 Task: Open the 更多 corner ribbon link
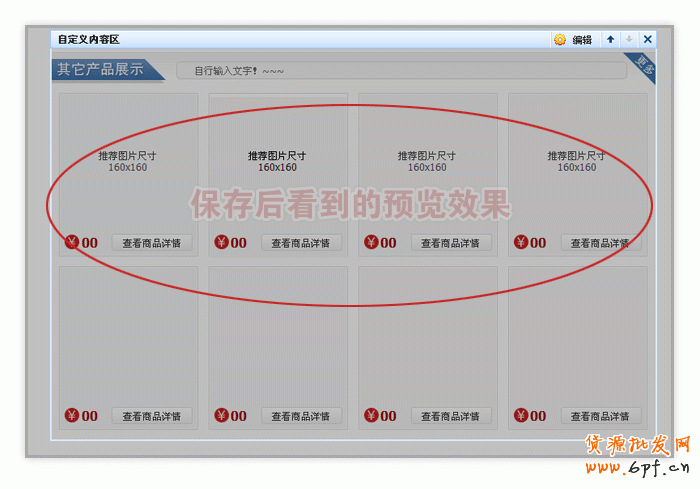click(x=643, y=69)
